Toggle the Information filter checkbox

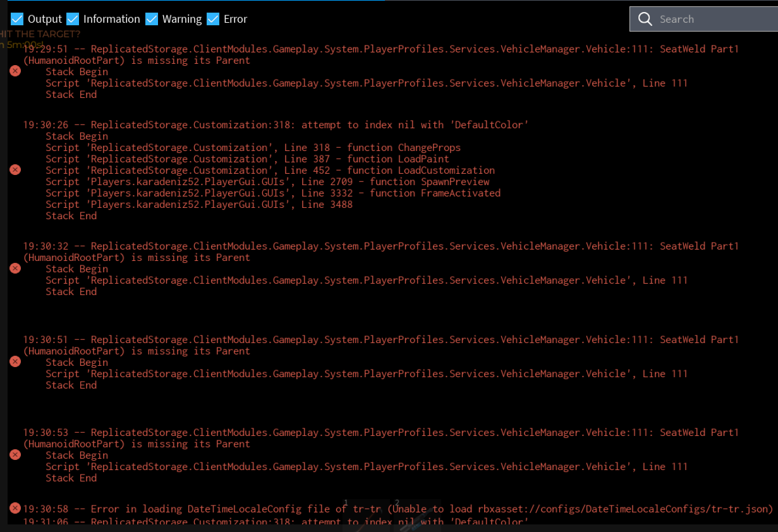(x=73, y=19)
